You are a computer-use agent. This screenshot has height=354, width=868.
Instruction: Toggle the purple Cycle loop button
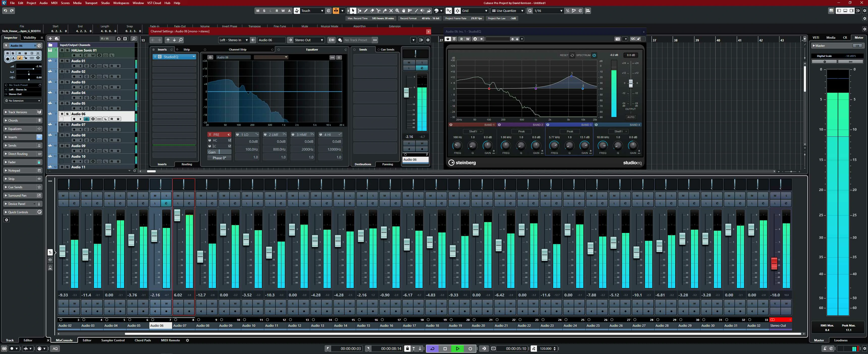click(x=432, y=349)
